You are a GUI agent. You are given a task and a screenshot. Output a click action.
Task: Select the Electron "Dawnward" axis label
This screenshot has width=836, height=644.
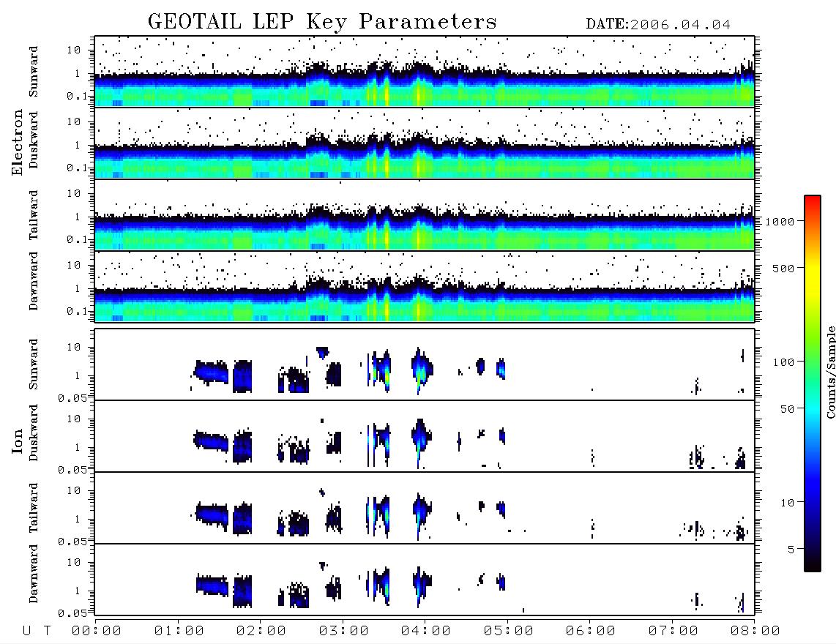click(x=34, y=281)
